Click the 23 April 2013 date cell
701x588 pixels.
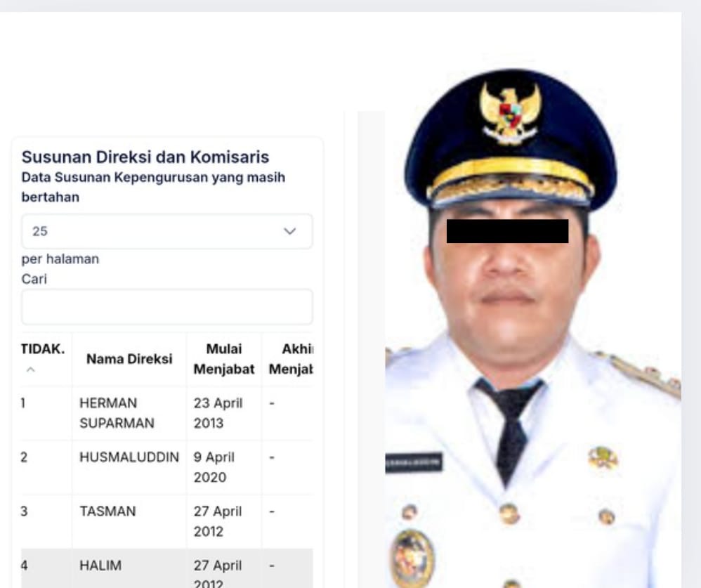point(218,413)
